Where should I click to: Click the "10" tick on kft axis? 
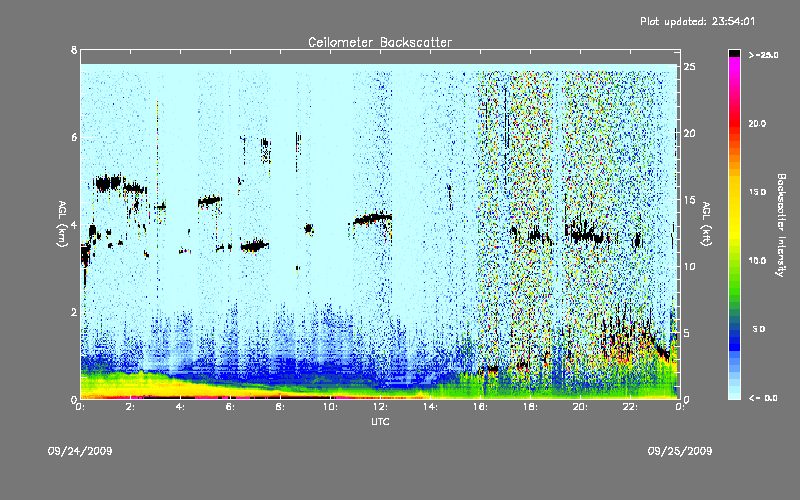tap(690, 267)
